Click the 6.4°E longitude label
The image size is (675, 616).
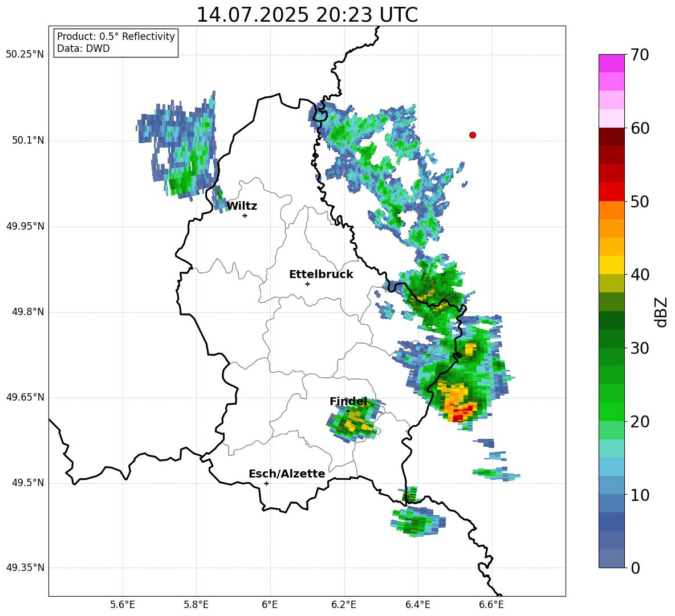[417, 605]
